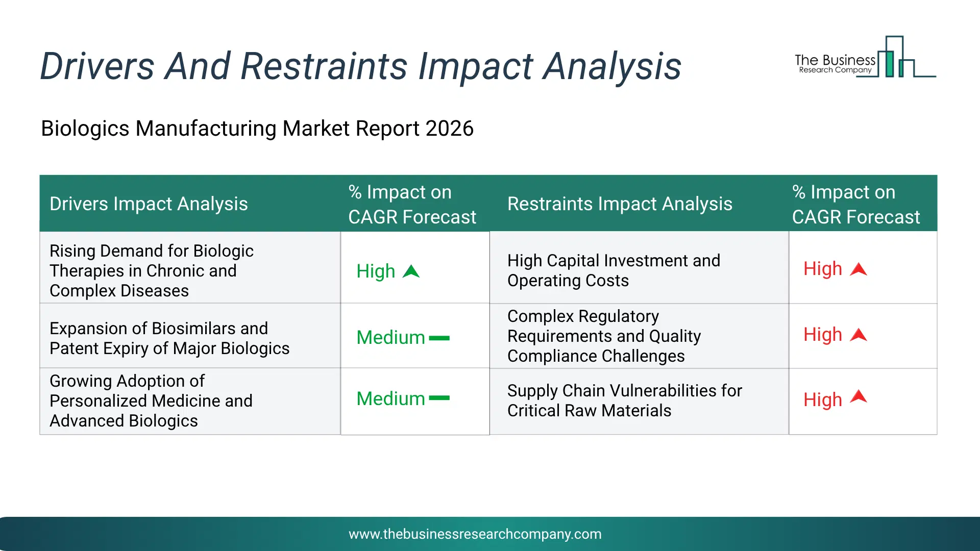Click Medium text in Biosimilars row
Image resolution: width=980 pixels, height=551 pixels.
(390, 337)
